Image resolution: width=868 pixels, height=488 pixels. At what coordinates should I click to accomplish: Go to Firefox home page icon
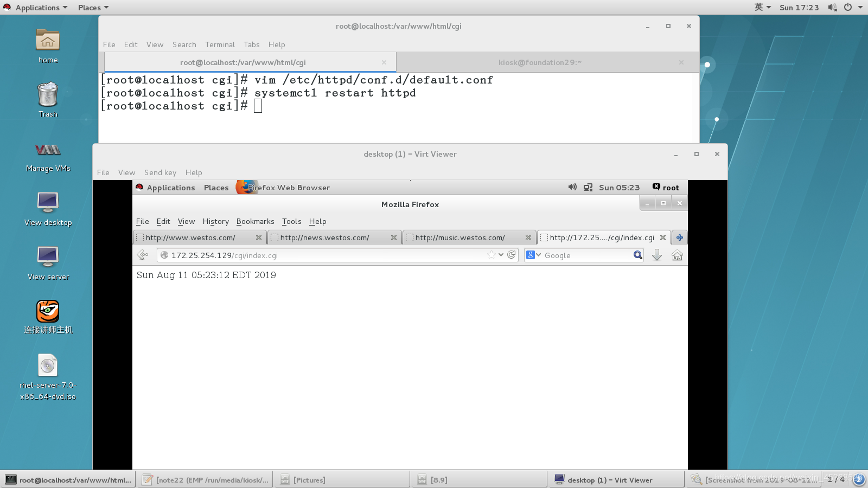tap(677, 255)
